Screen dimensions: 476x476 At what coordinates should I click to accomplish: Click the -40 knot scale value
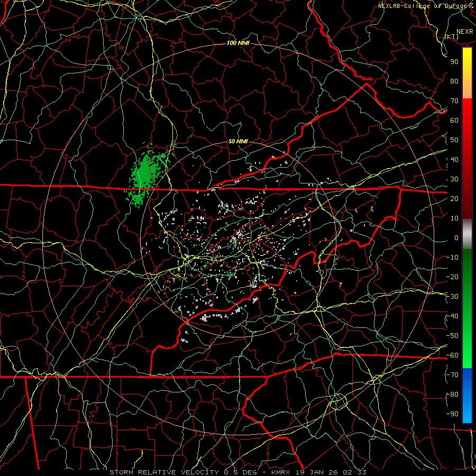[x=452, y=316]
